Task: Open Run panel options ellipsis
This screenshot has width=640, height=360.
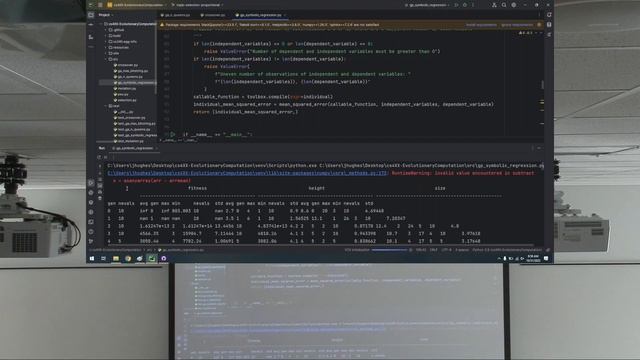Action: click(x=533, y=148)
